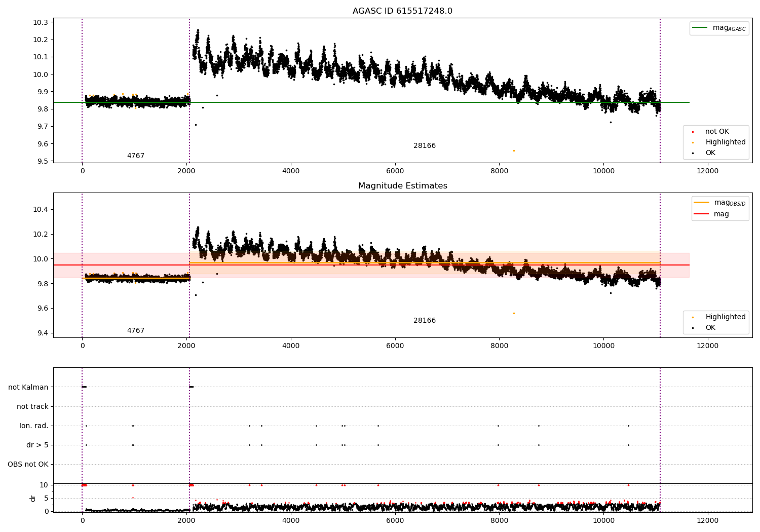Image resolution: width=760 pixels, height=532 pixels.
Task: Click 'OK' legend entry in Magnitude Estimates plot
Action: click(710, 328)
